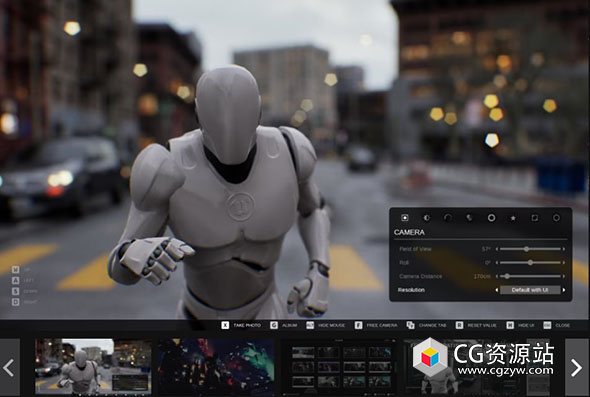Image resolution: width=590 pixels, height=397 pixels.
Task: Click the F key icon for Free Camera
Action: [x=359, y=325]
